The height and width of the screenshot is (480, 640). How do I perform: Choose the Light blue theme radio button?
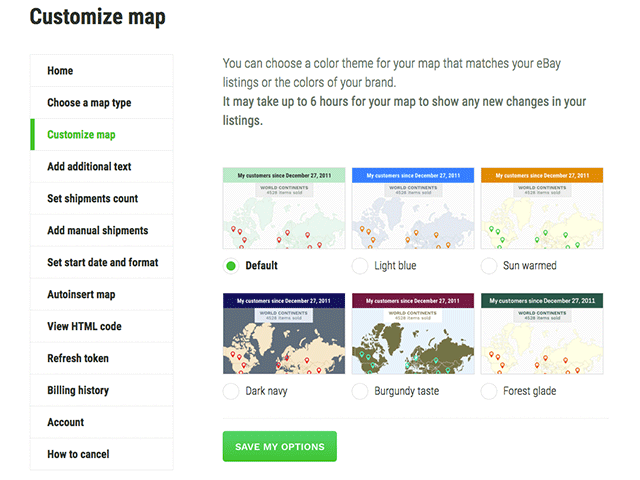pyautogui.click(x=360, y=266)
